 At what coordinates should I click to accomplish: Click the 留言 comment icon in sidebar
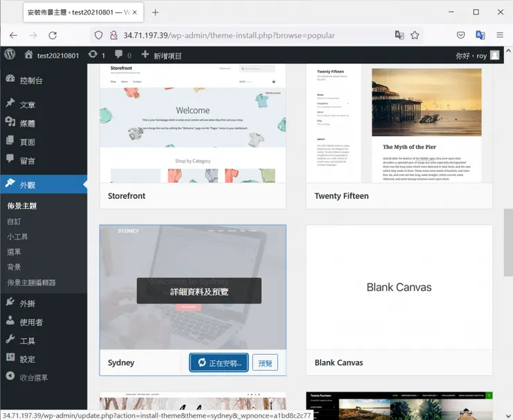click(x=10, y=159)
